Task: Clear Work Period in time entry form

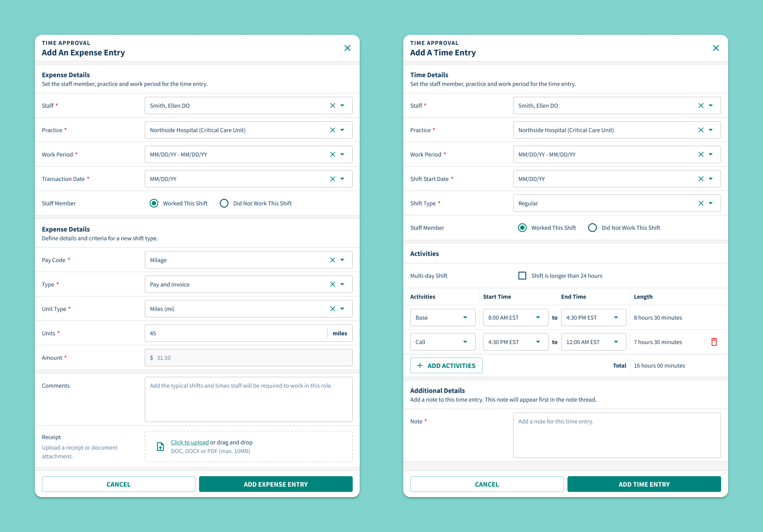Action: [701, 154]
